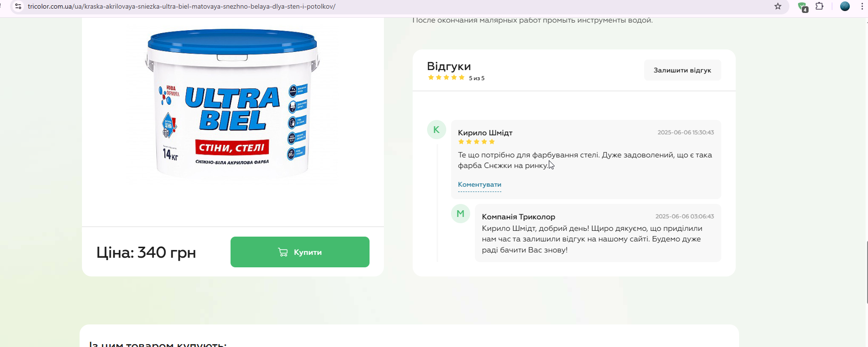Click the page vertical scrollbar thumb
Image resolution: width=868 pixels, height=347 pixels.
click(867, 272)
